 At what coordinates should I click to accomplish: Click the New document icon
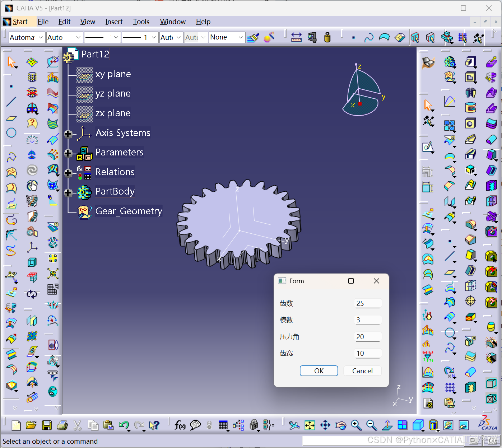[x=16, y=425]
